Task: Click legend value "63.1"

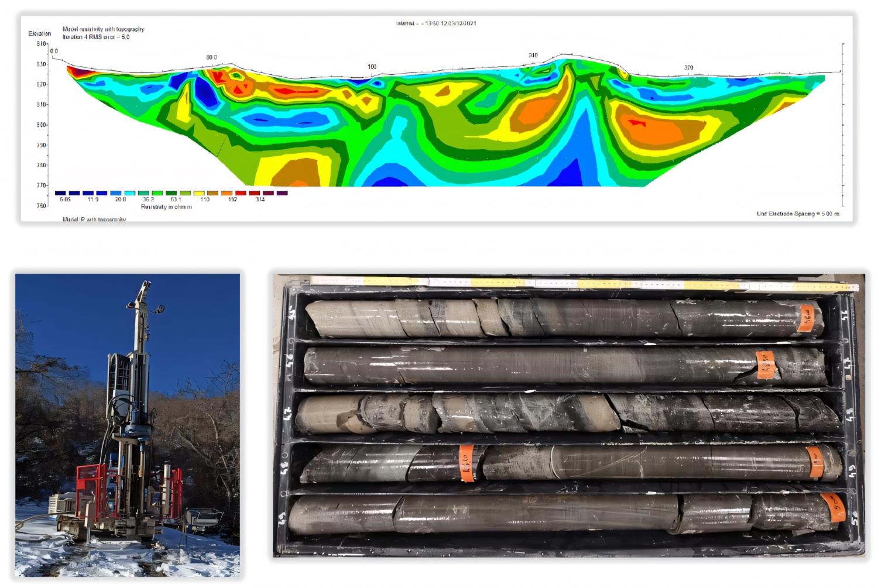Action: pyautogui.click(x=176, y=200)
